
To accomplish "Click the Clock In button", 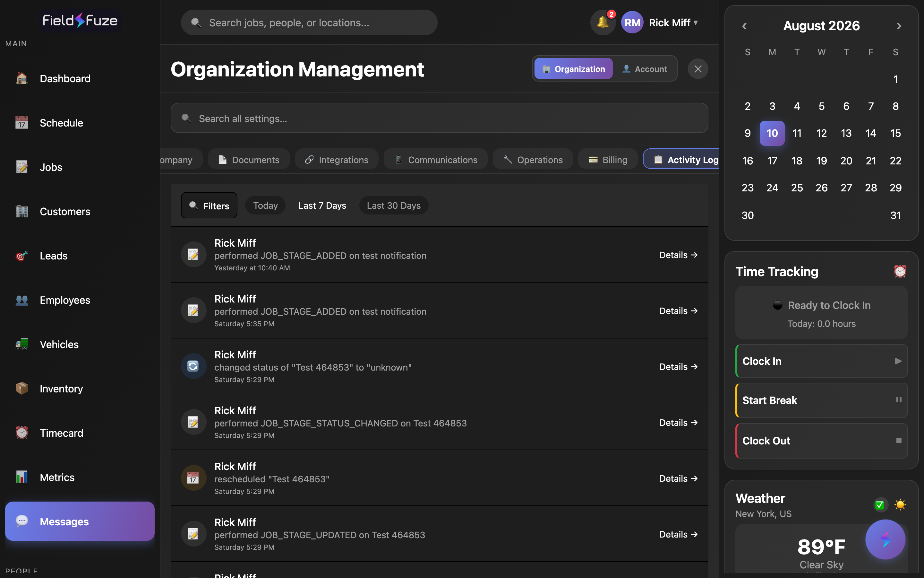I will coord(822,361).
